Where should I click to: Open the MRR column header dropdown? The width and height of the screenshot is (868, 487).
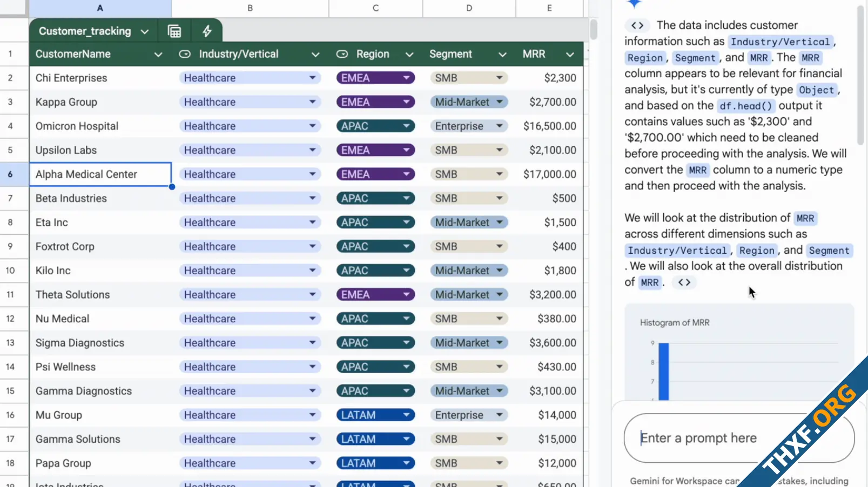click(x=570, y=54)
